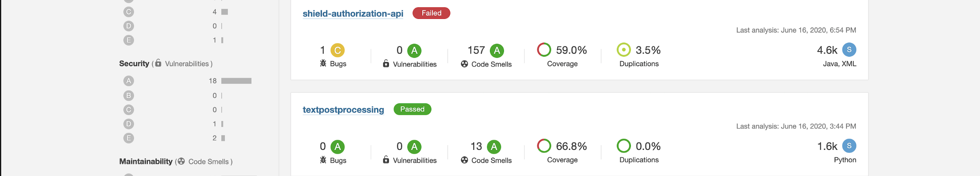980x176 pixels.
Task: Click the Passed quality gate badge
Action: click(412, 109)
